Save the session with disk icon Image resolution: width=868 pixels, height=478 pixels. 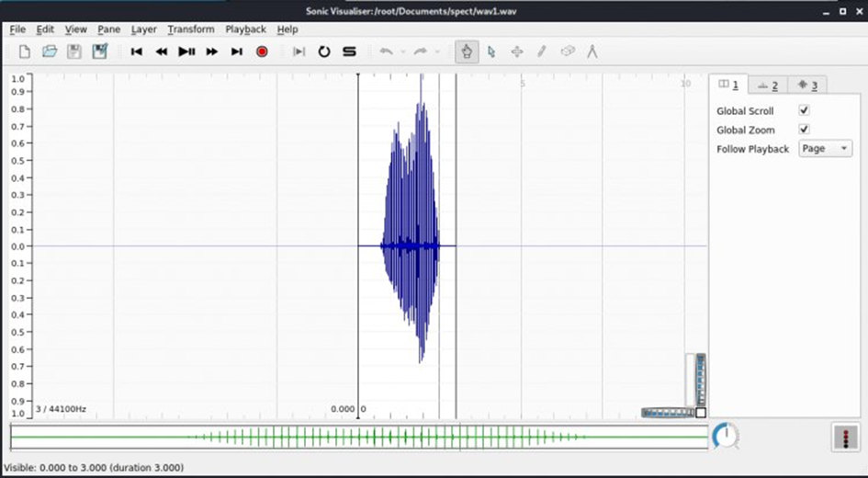point(74,51)
